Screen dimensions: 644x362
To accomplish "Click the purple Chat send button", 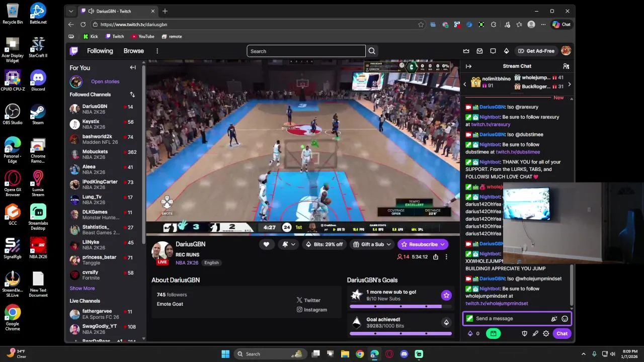I will 562,333.
